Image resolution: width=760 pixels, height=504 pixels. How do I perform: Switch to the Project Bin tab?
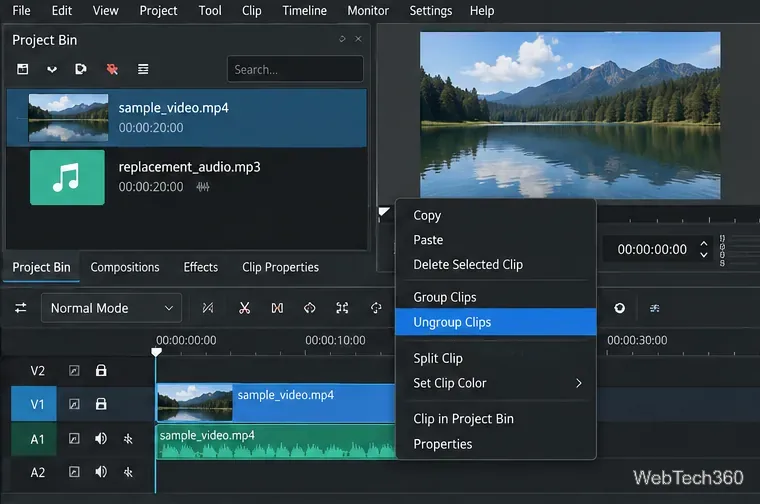pyautogui.click(x=41, y=268)
